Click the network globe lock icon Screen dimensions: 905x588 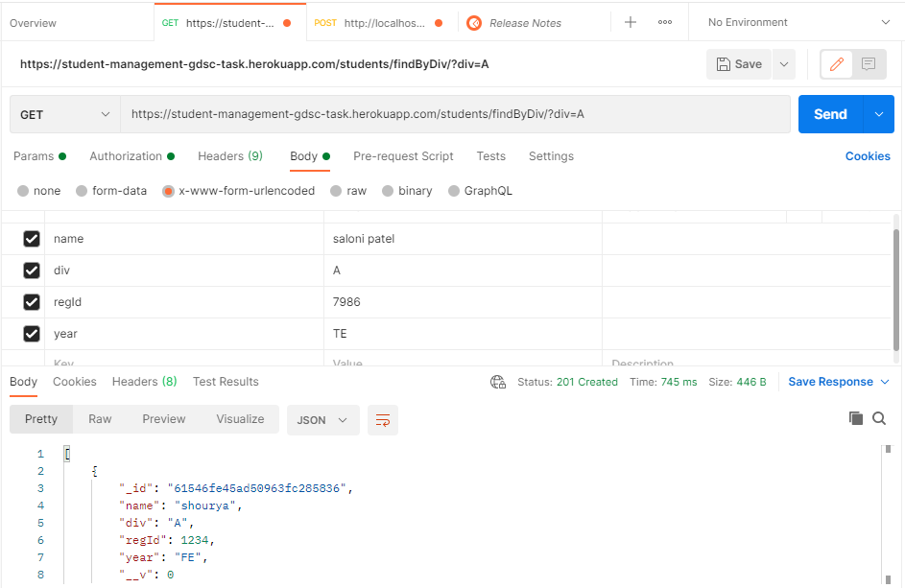[x=498, y=382]
